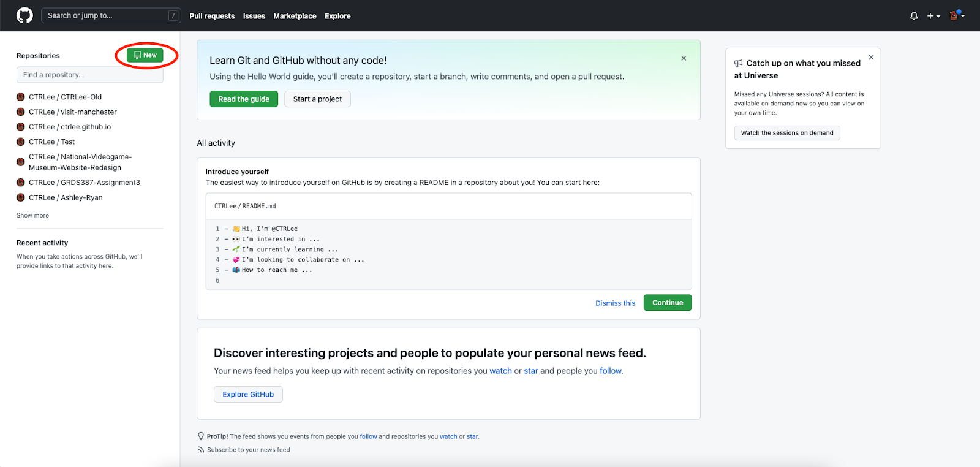Screen dimensions: 980x467
Task: Follow the 'follow' link in news feed text
Action: [611, 371]
